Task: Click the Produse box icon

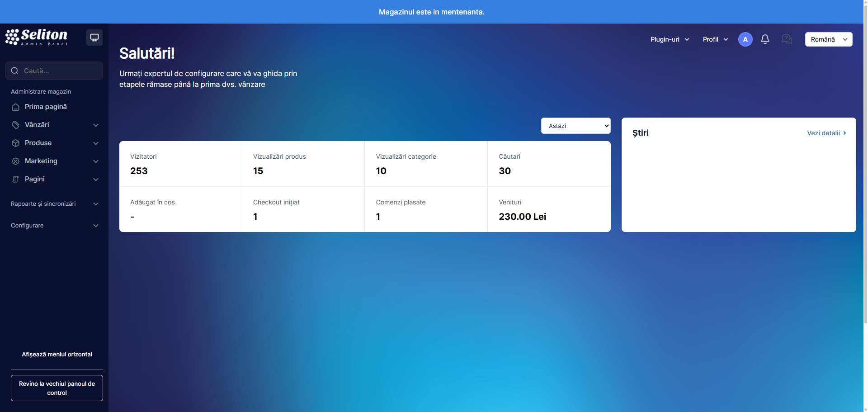Action: [x=16, y=143]
